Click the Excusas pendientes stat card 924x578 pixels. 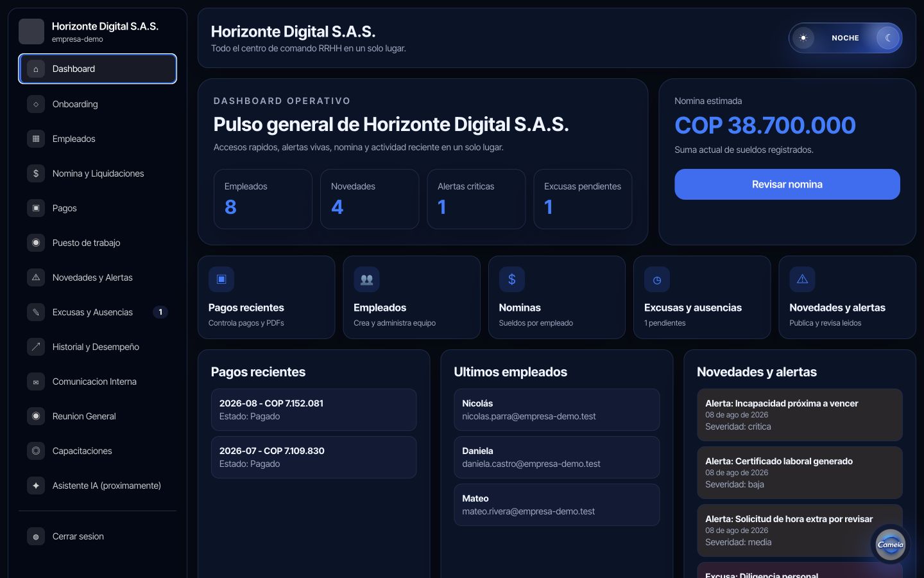(x=583, y=199)
